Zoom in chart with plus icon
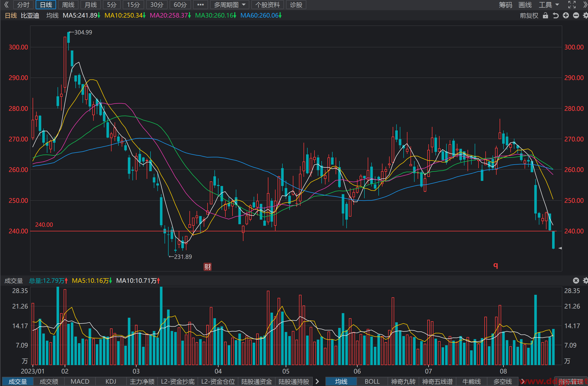 pyautogui.click(x=566, y=16)
